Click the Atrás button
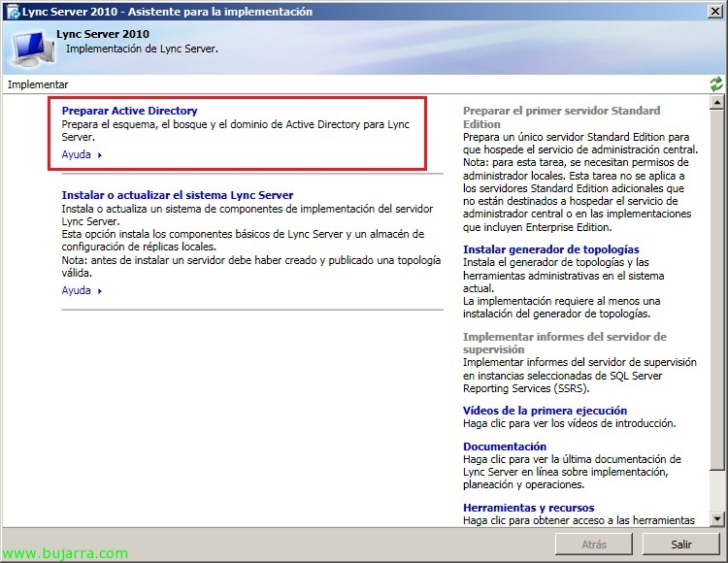 (x=594, y=544)
